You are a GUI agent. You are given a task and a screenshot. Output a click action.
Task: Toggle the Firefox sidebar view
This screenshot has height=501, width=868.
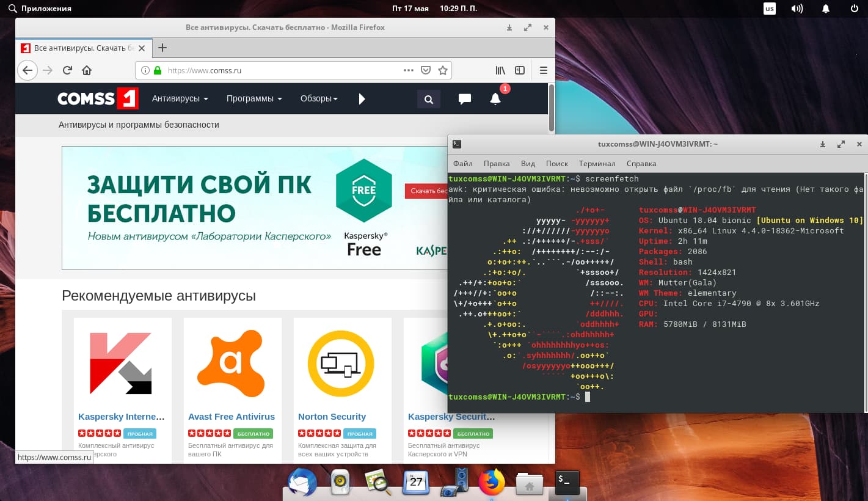(519, 70)
